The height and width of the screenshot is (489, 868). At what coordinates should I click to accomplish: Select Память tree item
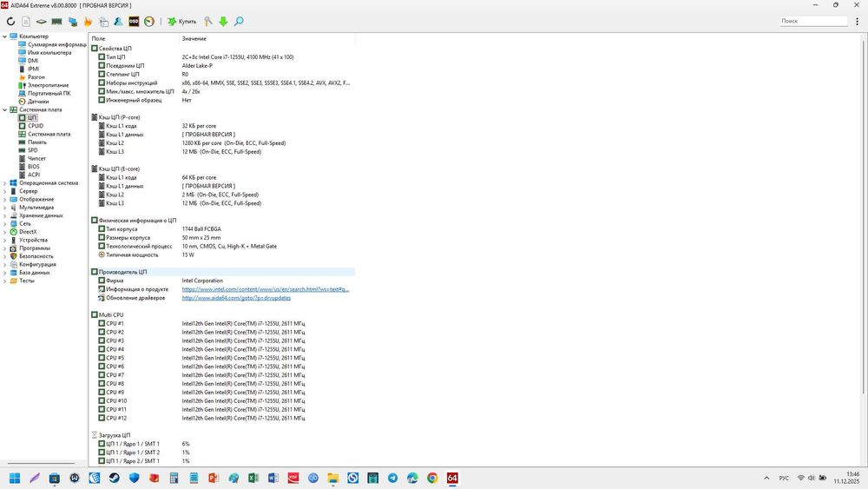(37, 142)
